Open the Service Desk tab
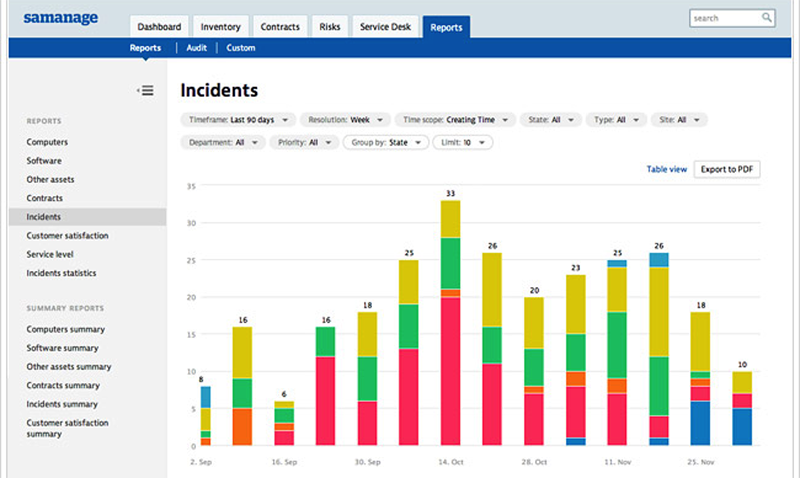 [385, 27]
